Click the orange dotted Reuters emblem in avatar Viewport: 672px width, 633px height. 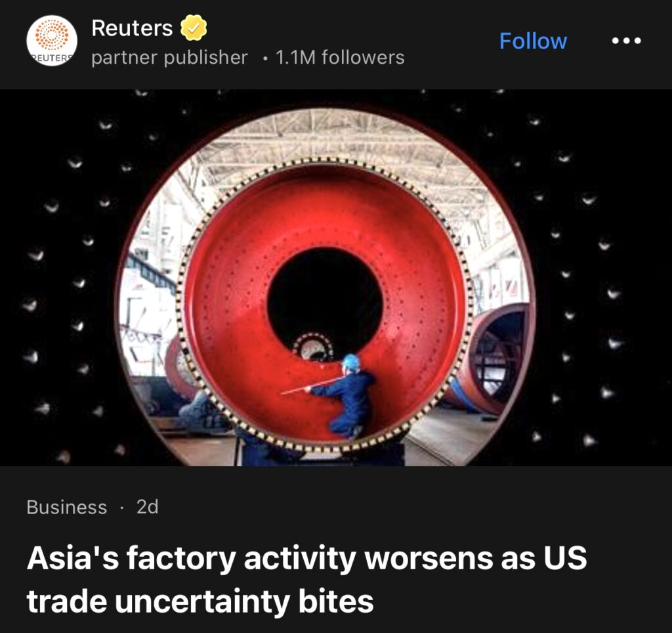52,35
